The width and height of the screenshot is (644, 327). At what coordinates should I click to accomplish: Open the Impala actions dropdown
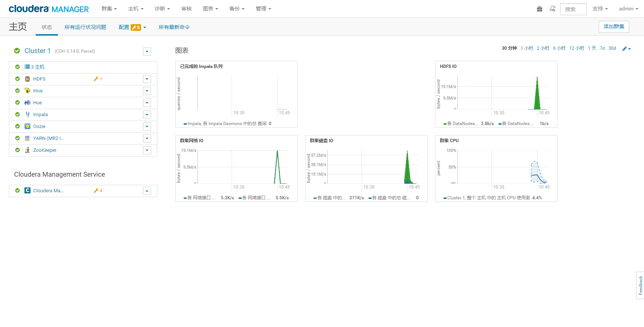(x=147, y=115)
